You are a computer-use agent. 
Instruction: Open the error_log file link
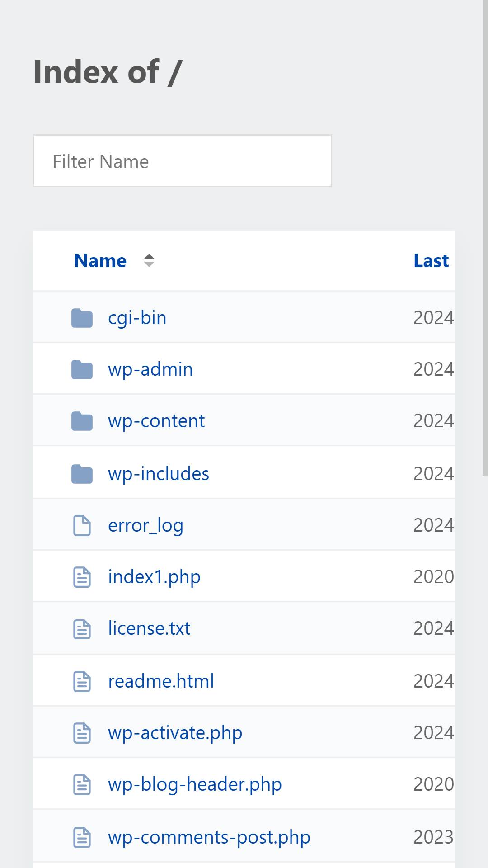coord(145,525)
